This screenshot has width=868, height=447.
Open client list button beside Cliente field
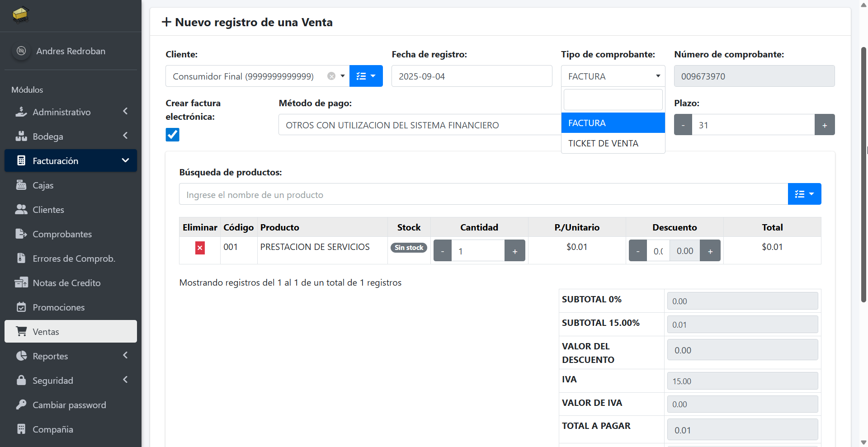tap(366, 76)
